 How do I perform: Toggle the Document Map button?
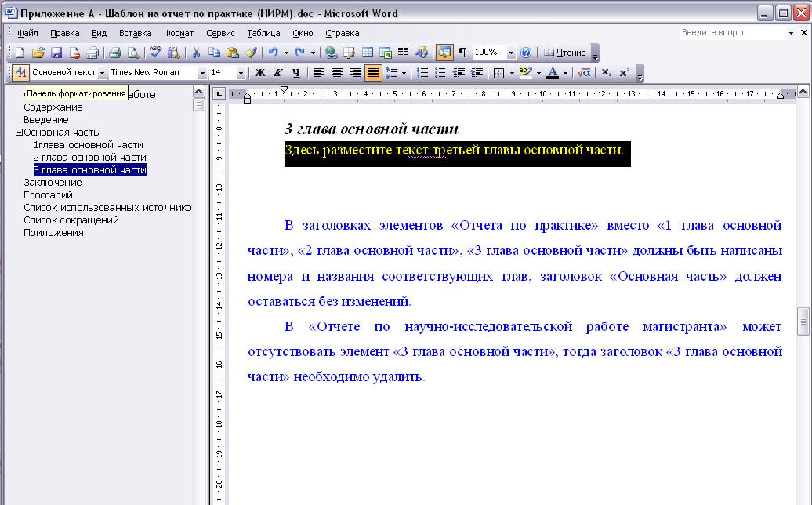pos(444,53)
